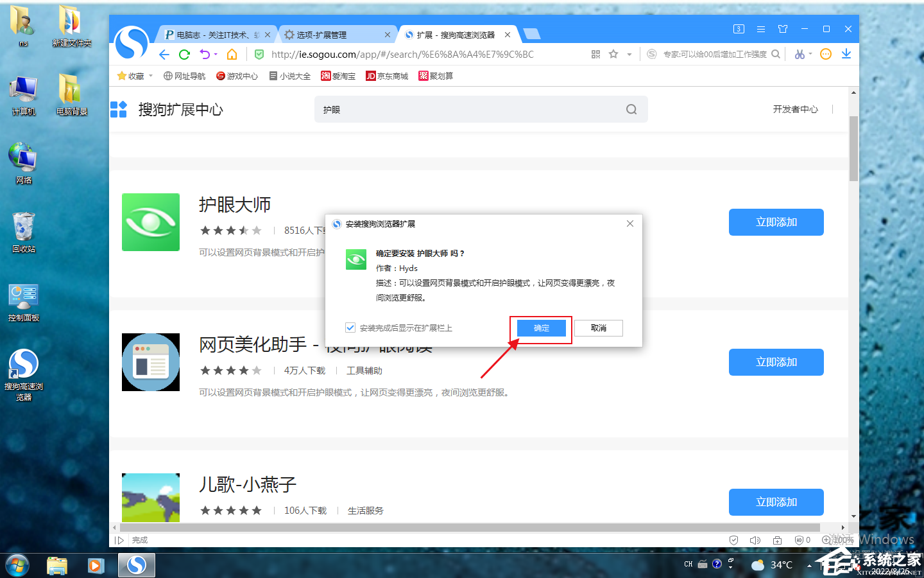
Task: Click the bookmark star icon in address bar
Action: [613, 55]
